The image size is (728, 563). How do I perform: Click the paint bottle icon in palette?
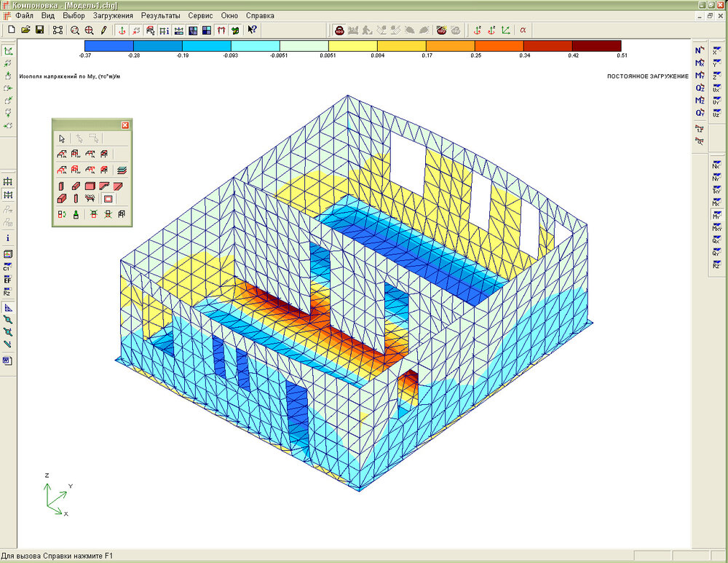pos(76,214)
